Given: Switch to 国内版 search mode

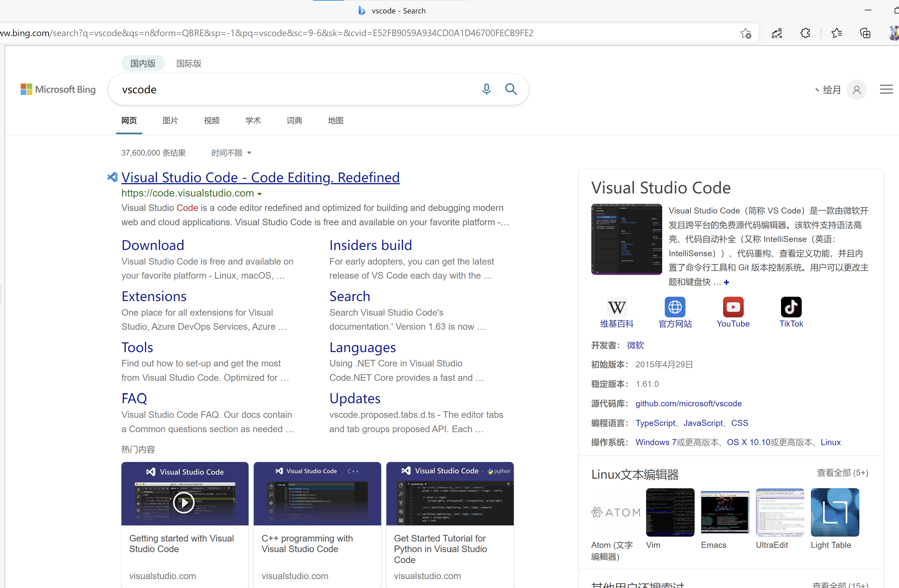Looking at the screenshot, I should (143, 63).
